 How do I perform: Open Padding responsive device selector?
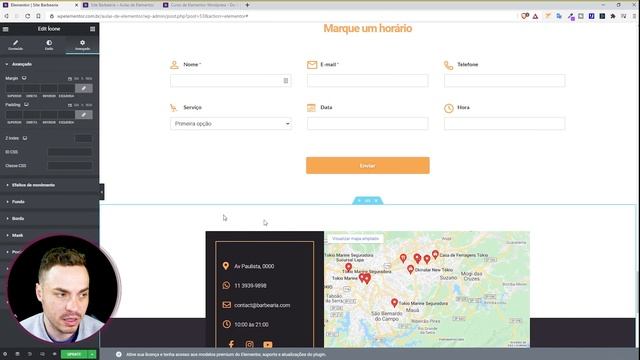27,104
